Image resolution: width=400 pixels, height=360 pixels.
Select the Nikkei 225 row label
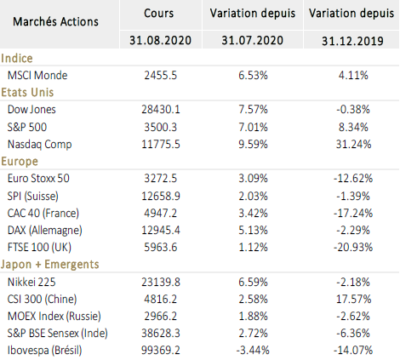click(x=31, y=282)
